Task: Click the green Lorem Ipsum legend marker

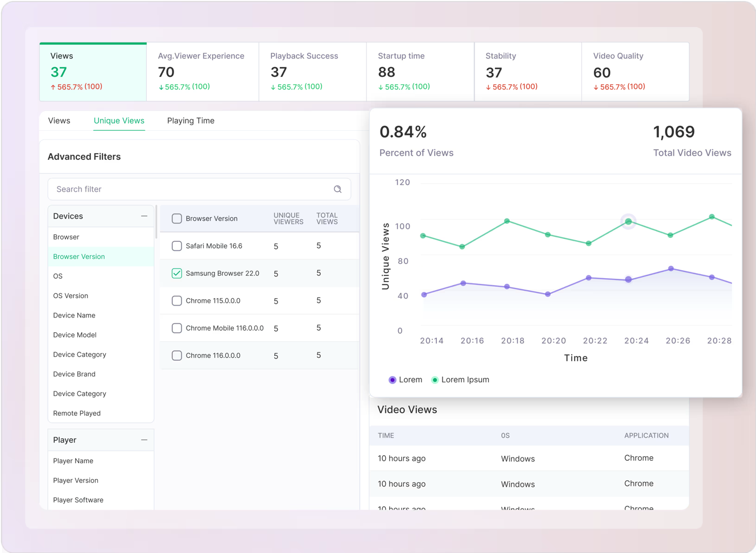Action: coord(435,379)
